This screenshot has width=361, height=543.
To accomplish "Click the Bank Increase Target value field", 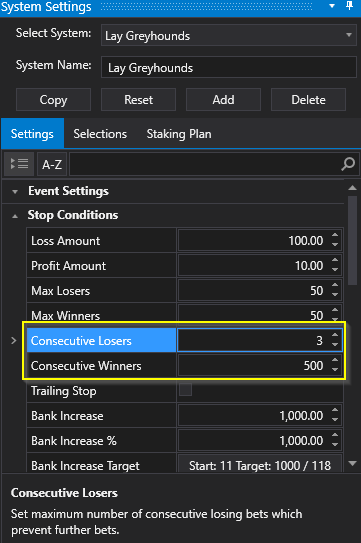I will click(x=260, y=465).
